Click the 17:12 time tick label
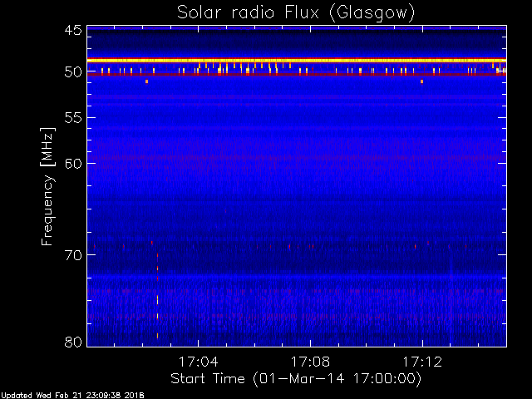This screenshot has width=532, height=399. (422, 362)
